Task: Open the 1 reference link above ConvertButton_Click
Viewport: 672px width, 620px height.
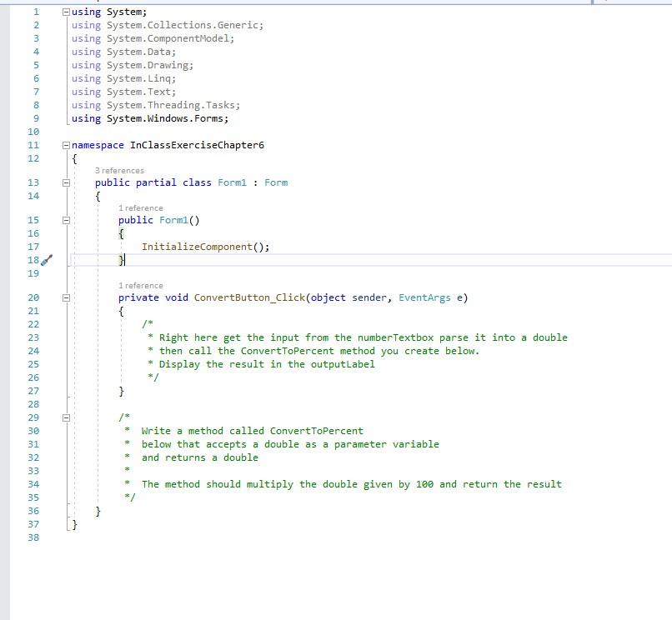Action: tap(141, 285)
